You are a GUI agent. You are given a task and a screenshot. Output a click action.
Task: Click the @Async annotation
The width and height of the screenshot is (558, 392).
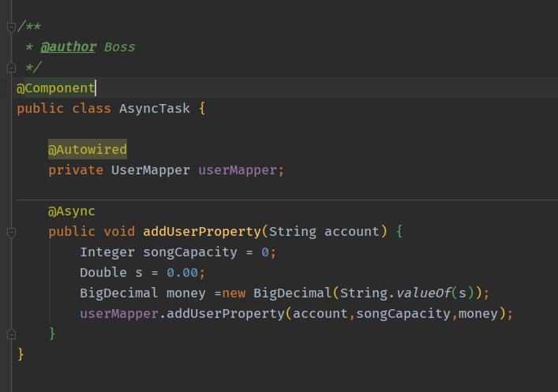click(72, 211)
